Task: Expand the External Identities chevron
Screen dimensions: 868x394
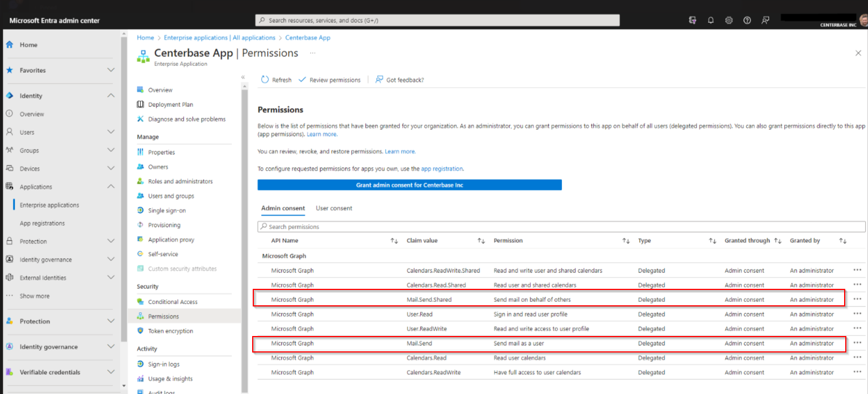Action: [111, 277]
